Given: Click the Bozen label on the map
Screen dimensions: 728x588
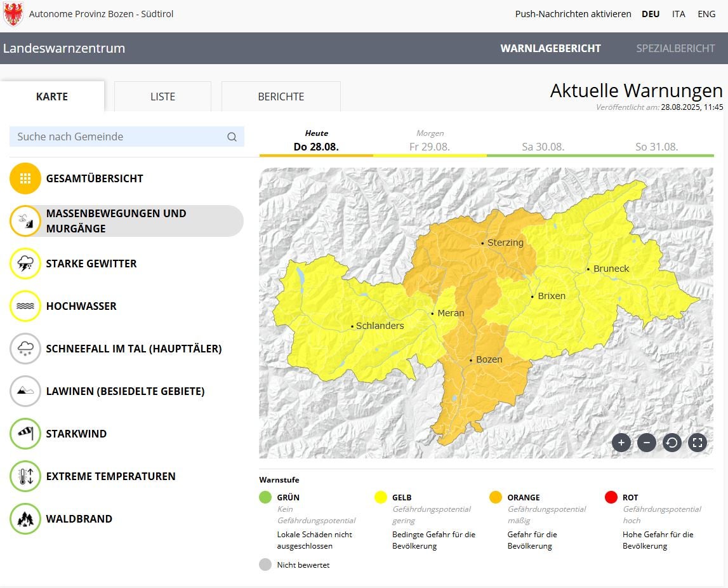Looking at the screenshot, I should click(x=489, y=359).
